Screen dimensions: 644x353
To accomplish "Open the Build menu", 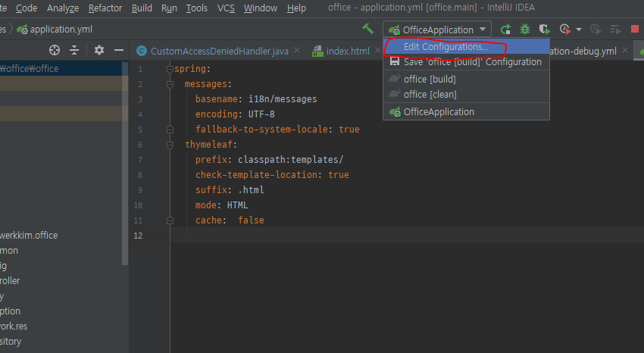I will [142, 8].
